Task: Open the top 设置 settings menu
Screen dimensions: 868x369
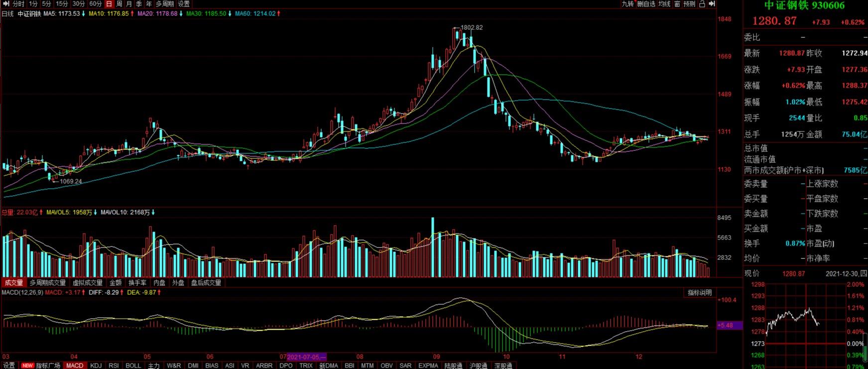Action: tap(184, 4)
